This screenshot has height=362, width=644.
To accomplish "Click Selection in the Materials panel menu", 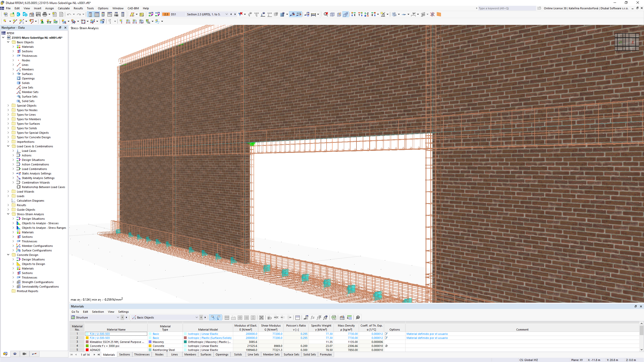I will [98, 312].
